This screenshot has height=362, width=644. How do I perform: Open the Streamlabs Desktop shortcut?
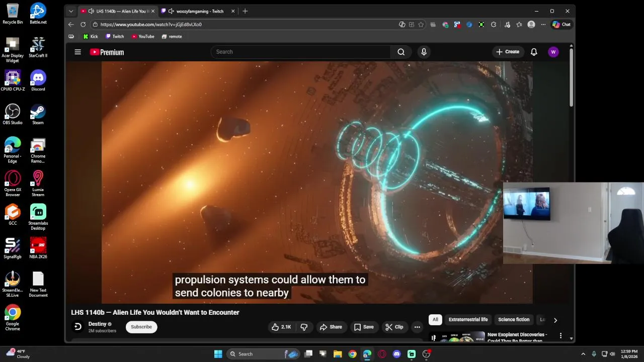tap(38, 217)
